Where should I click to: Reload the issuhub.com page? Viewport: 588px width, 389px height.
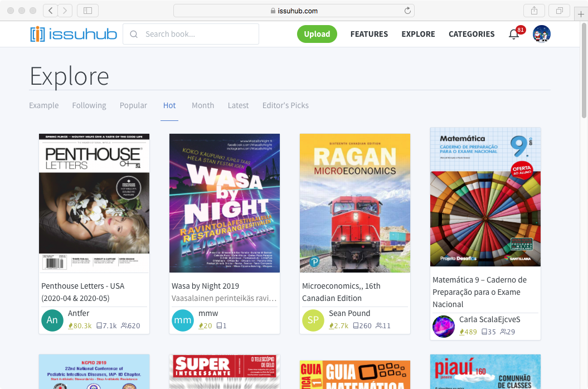coord(407,11)
